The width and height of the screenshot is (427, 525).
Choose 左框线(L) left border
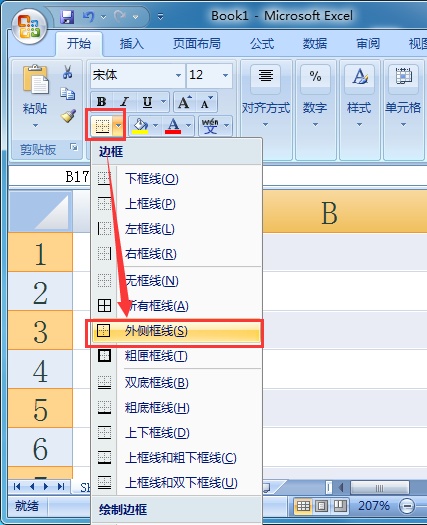[x=176, y=229]
